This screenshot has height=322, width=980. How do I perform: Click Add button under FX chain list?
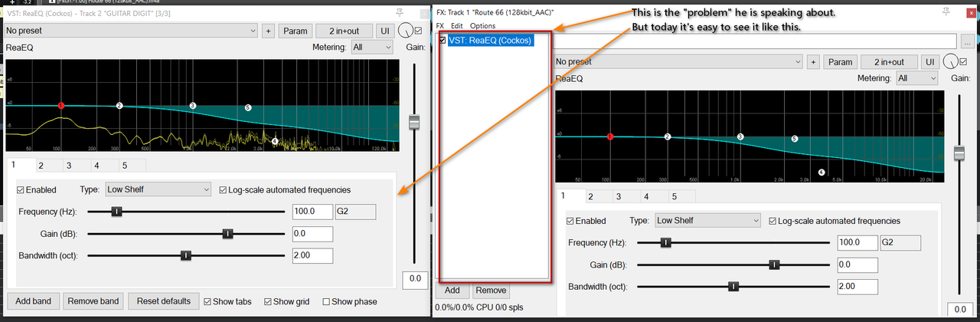point(452,291)
